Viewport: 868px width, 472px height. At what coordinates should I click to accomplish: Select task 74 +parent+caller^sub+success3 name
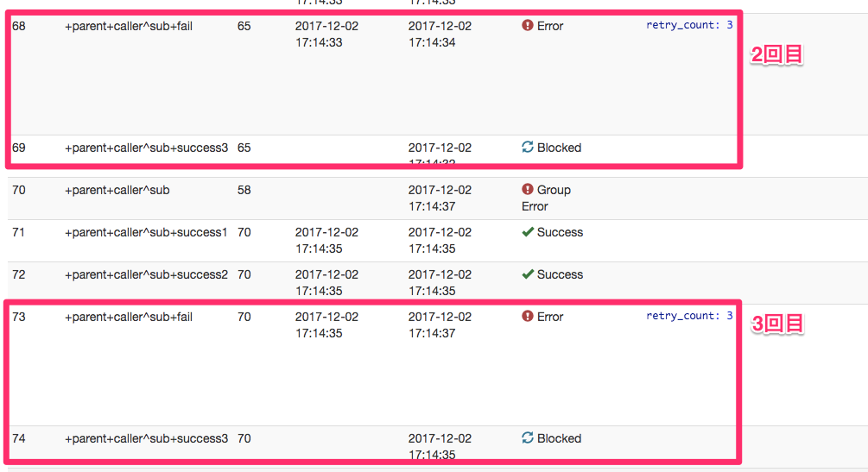click(146, 438)
